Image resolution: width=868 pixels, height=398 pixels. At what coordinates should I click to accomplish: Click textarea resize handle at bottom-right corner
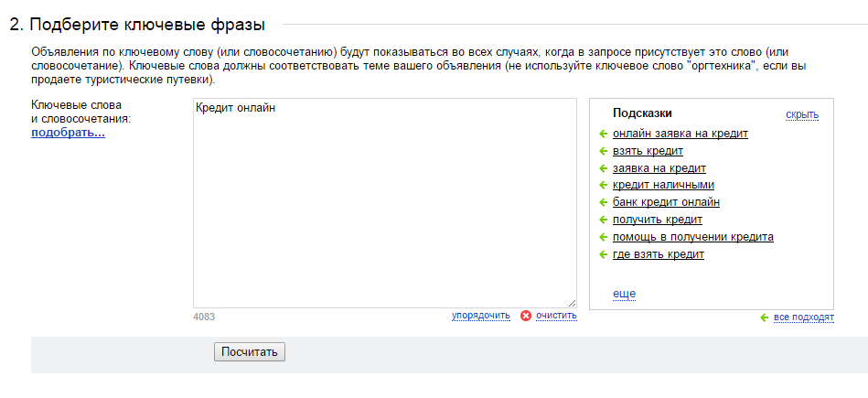(x=572, y=303)
